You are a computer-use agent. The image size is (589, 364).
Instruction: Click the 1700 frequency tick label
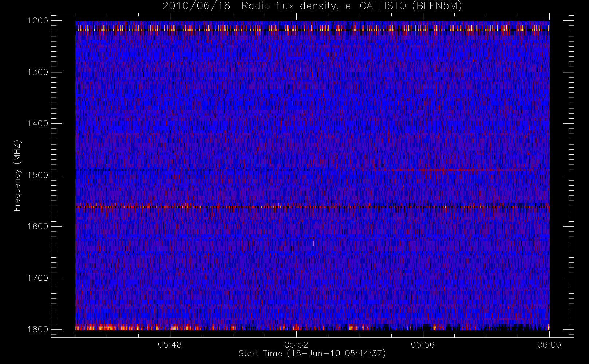38,278
